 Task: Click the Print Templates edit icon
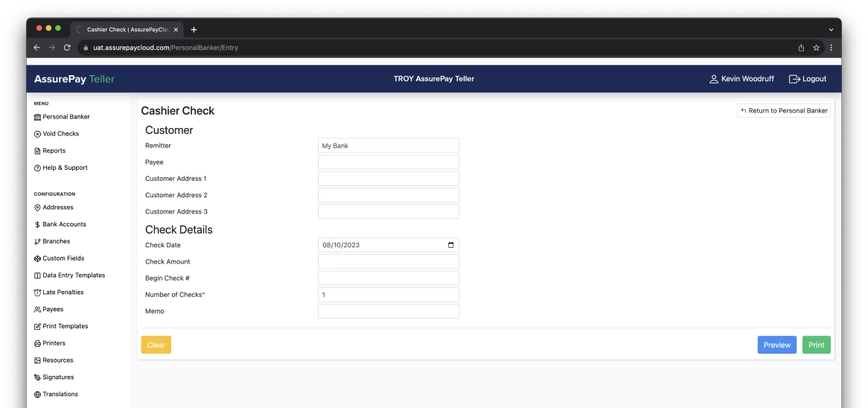pyautogui.click(x=37, y=327)
